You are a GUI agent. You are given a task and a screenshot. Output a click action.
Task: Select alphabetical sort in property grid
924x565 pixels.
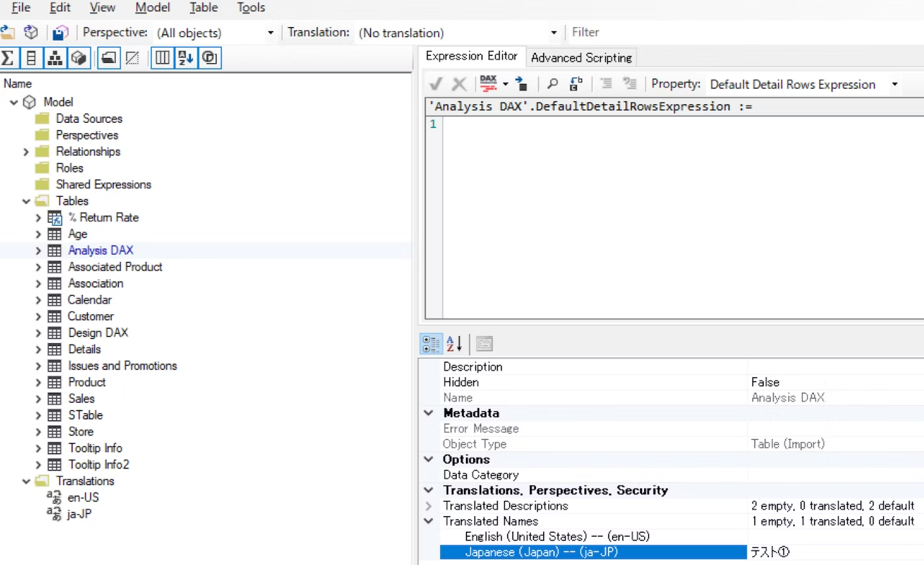tap(454, 344)
